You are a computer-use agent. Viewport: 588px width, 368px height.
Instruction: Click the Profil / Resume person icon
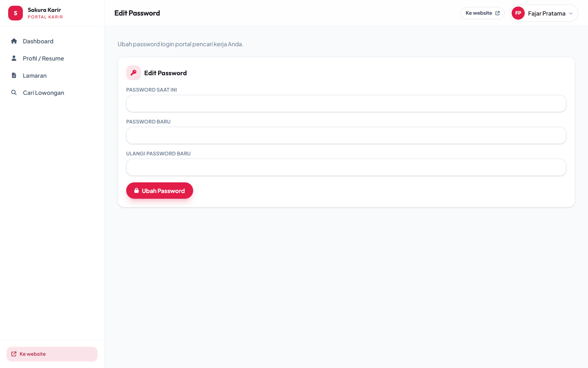coord(14,58)
